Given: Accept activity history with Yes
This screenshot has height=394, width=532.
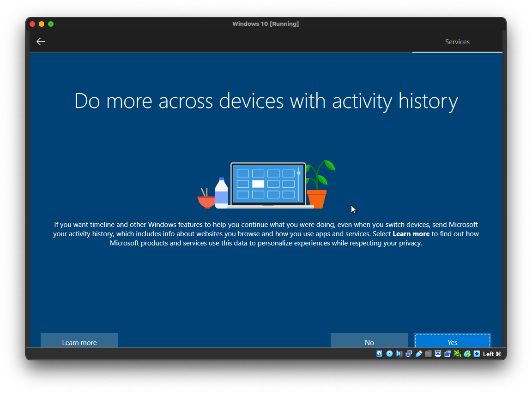Looking at the screenshot, I should (x=452, y=342).
